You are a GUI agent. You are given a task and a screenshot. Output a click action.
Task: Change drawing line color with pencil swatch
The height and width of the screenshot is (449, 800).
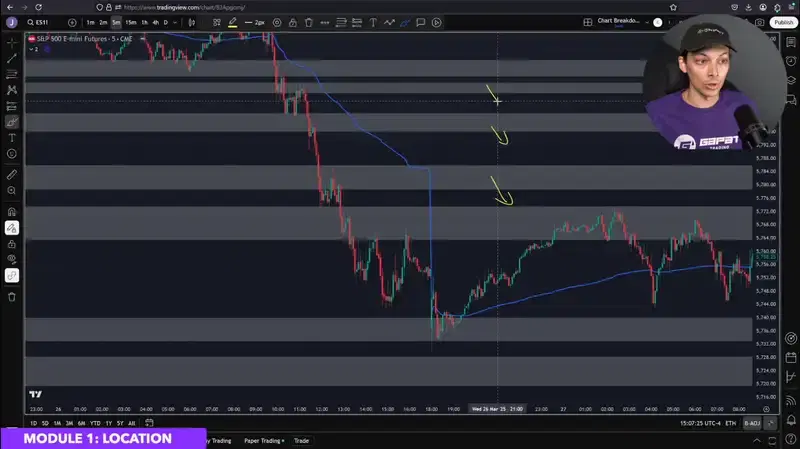(x=233, y=22)
